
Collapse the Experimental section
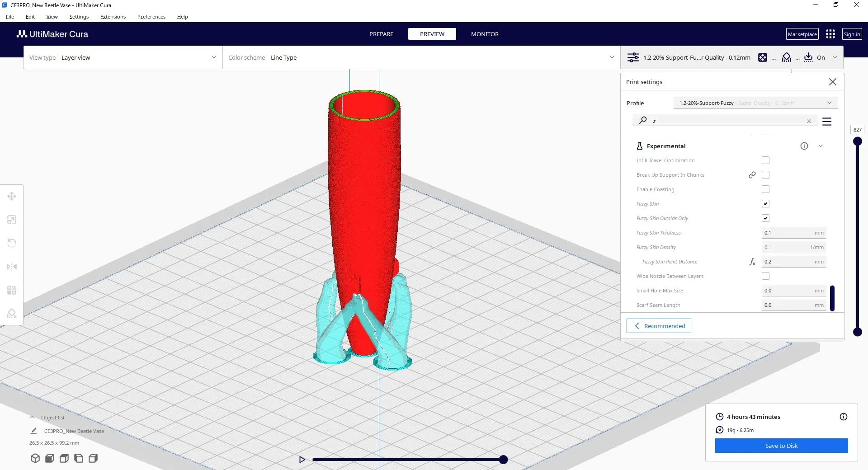[x=821, y=146]
